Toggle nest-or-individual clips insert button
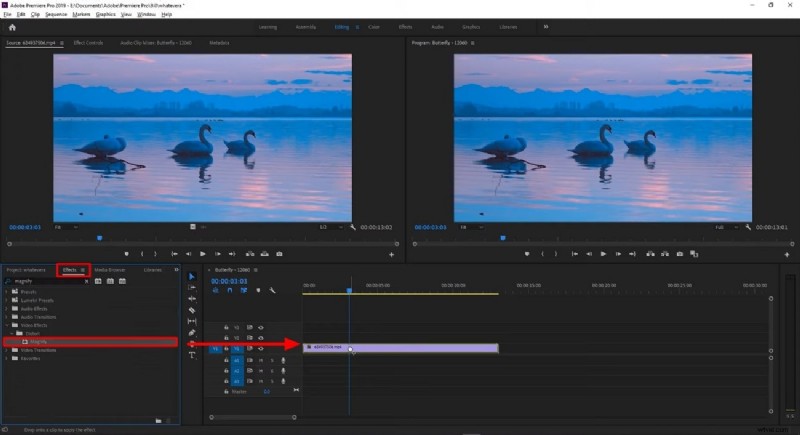Screen dimensions: 800x435 coord(215,291)
